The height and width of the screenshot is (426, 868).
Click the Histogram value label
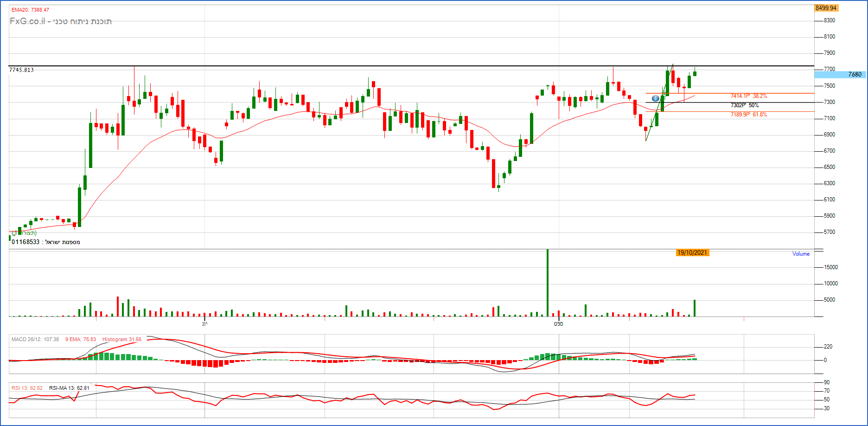[122, 340]
